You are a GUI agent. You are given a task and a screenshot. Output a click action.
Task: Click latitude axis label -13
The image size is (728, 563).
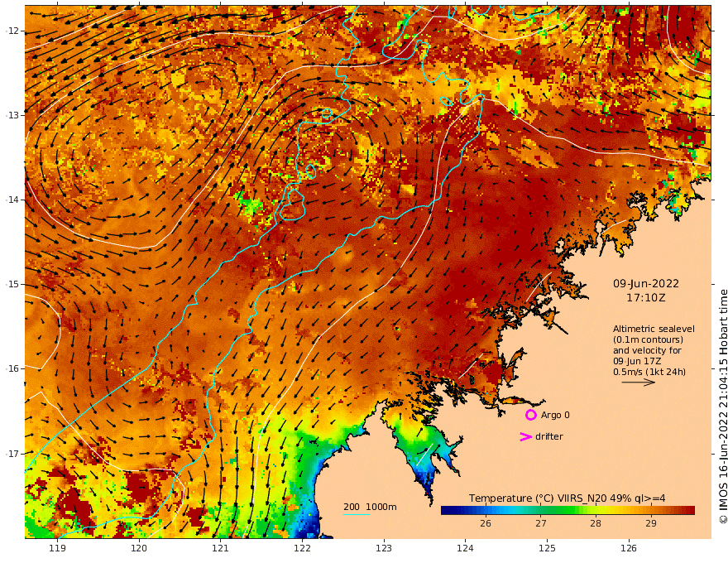point(12,115)
